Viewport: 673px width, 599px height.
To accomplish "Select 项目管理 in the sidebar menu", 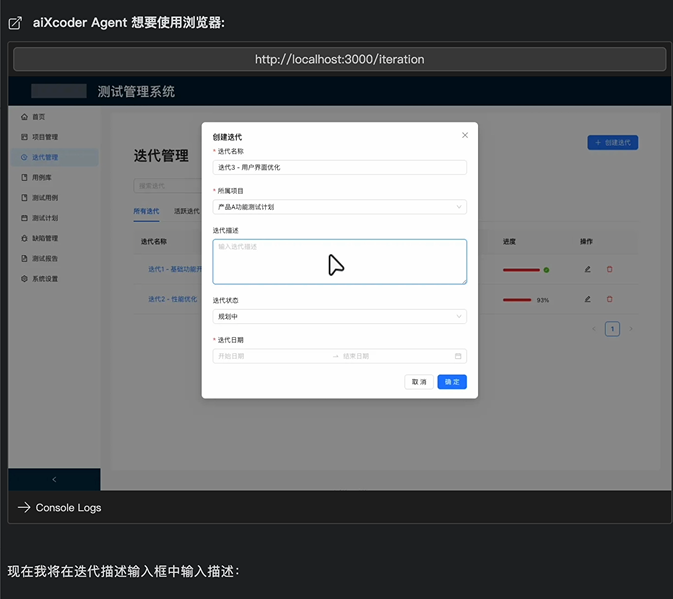I will click(44, 137).
